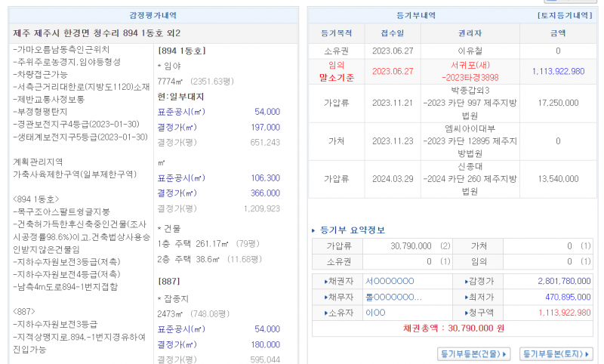
Task: Click the 감정평가내역 panel header
Action: click(x=153, y=15)
